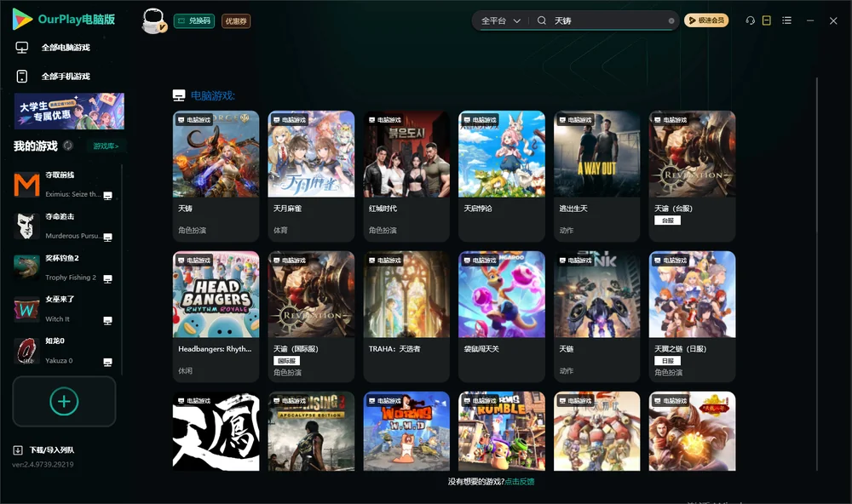
Task: Open the 天凤 black-and-white calligraphy card
Action: point(216,432)
